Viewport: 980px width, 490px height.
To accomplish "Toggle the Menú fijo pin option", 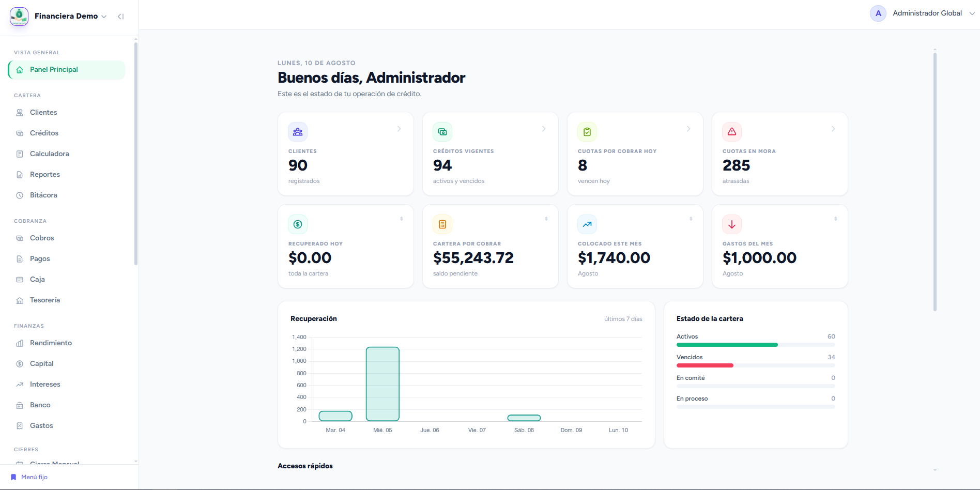I will coord(29,477).
